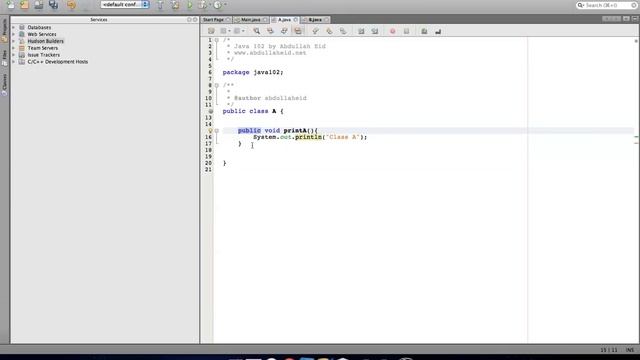Image resolution: width=640 pixels, height=360 pixels.
Task: Select the A.java editor tab
Action: [x=284, y=20]
